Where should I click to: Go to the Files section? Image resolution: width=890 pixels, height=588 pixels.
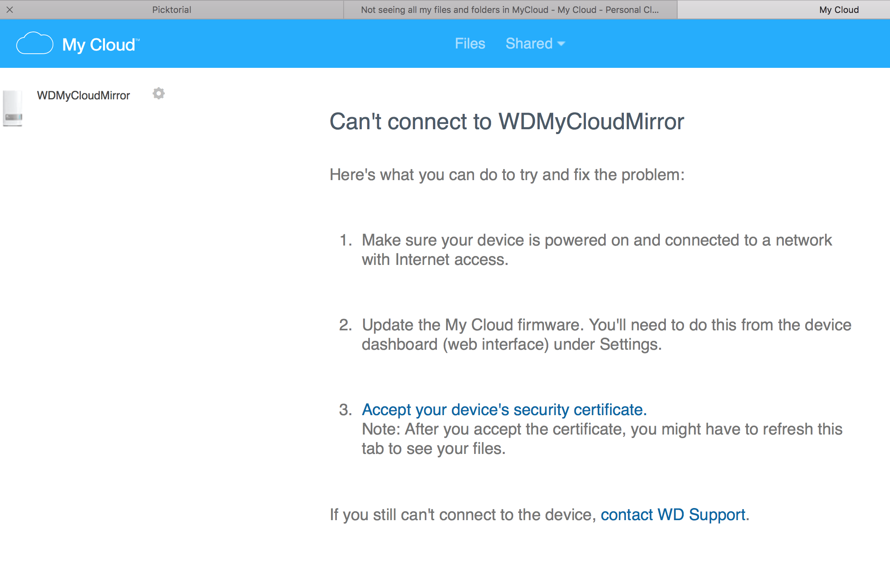point(470,44)
